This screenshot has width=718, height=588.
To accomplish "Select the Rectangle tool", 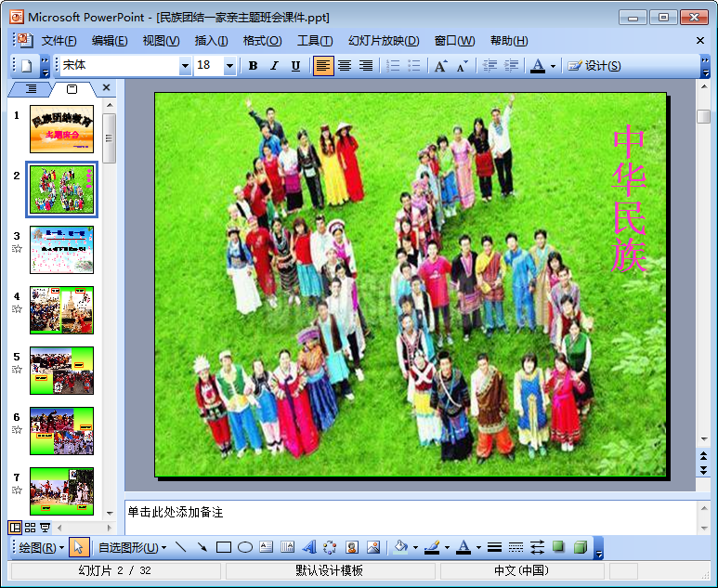I will pyautogui.click(x=224, y=547).
